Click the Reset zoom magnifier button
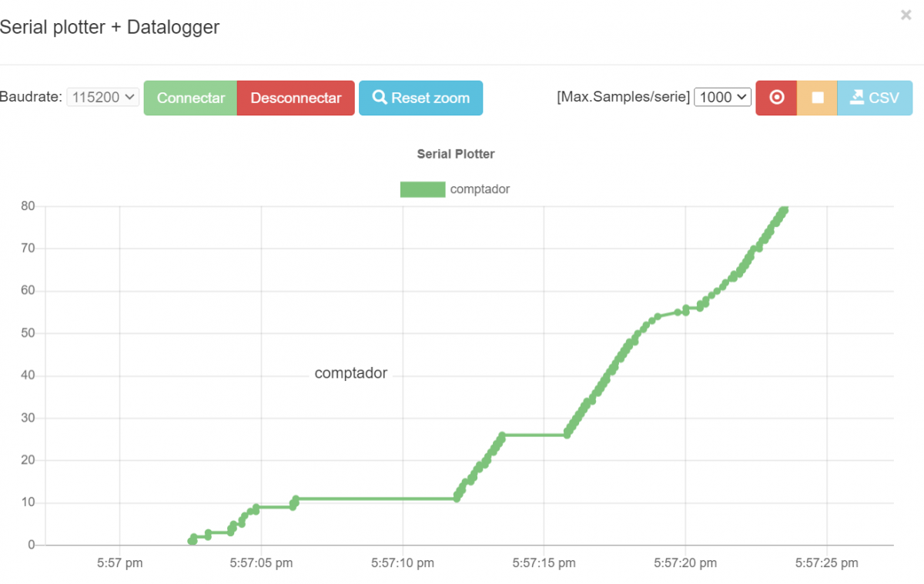The image size is (924, 584). [x=420, y=98]
